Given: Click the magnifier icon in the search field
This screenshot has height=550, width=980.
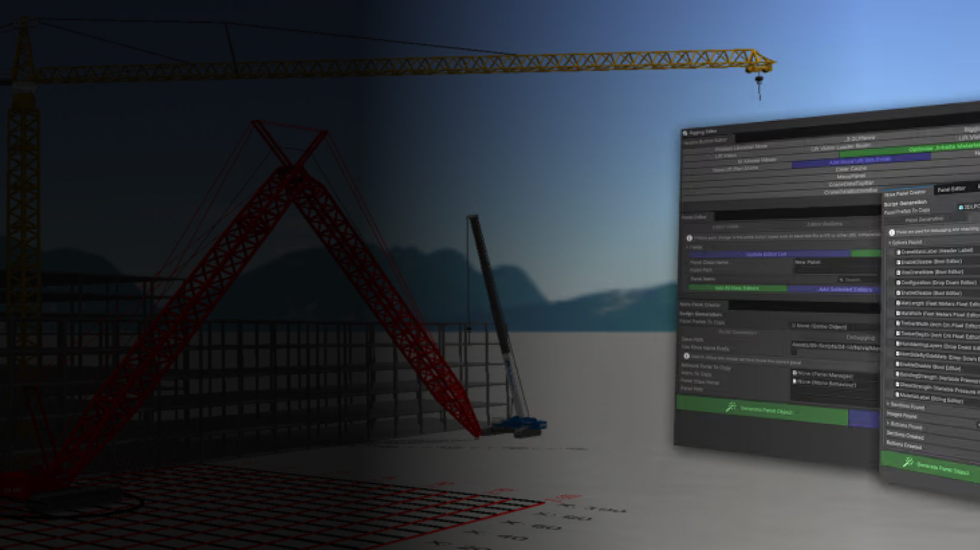Looking at the screenshot, I should click(841, 280).
